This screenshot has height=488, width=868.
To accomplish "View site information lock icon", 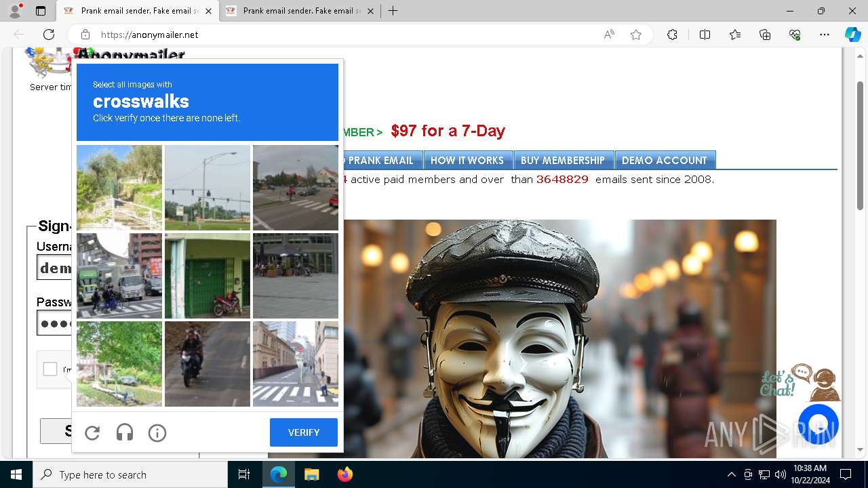I will tap(85, 35).
